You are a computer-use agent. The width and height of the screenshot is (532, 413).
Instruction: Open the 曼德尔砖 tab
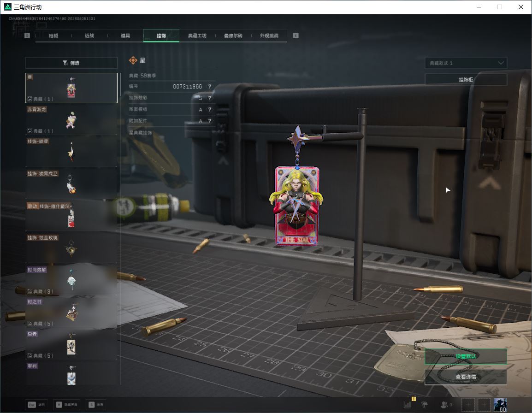[x=233, y=35]
